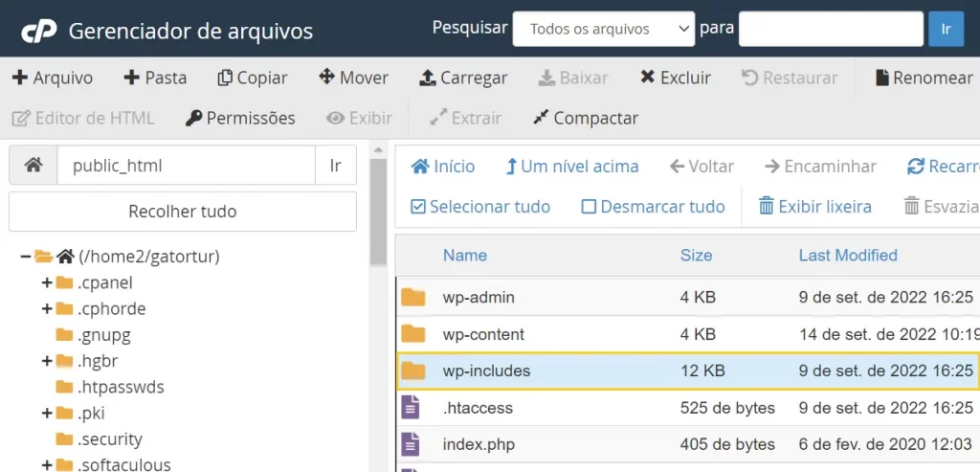Viewport: 980px width, 472px height.
Task: Click the Exibir view button
Action: tap(360, 118)
